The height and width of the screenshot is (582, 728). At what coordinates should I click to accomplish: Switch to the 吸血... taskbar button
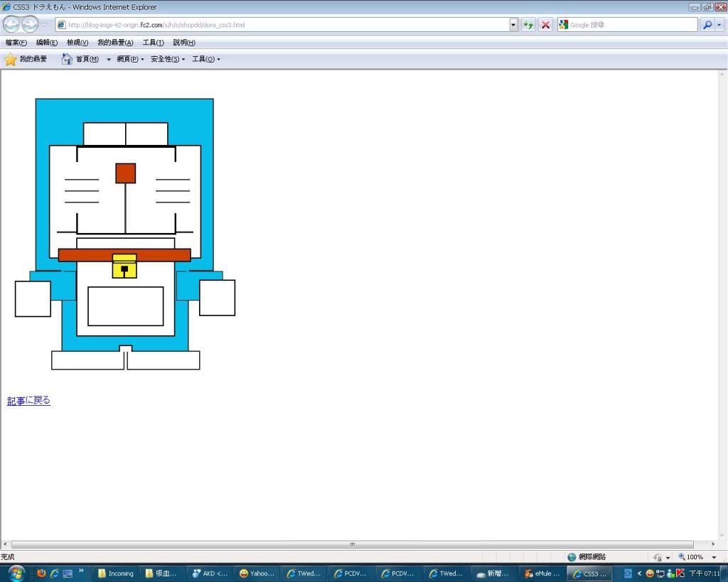[163, 573]
